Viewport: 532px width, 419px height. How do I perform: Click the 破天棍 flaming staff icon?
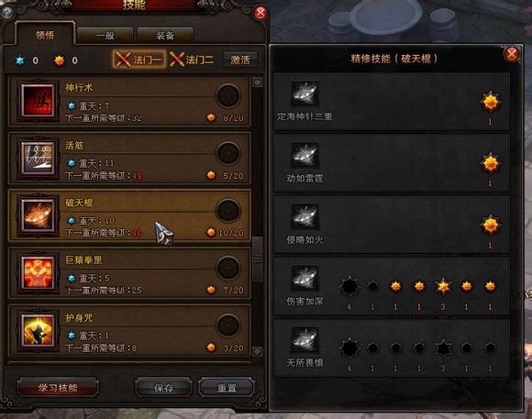(x=38, y=215)
